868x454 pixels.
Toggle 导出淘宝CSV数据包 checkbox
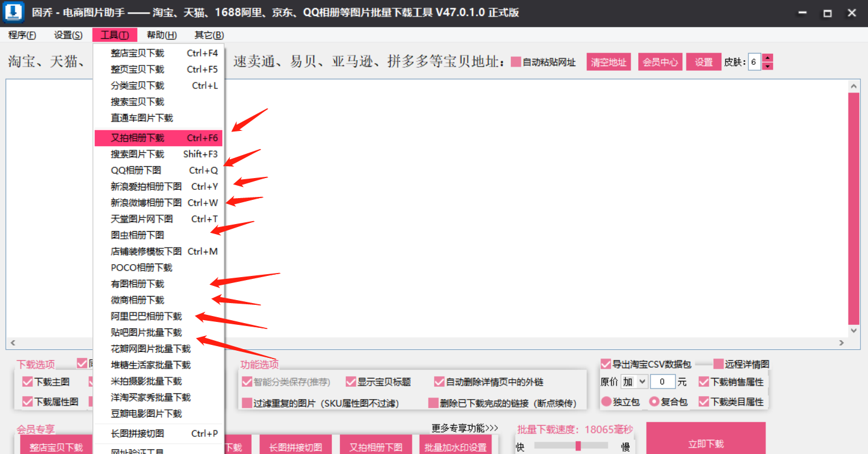click(606, 364)
